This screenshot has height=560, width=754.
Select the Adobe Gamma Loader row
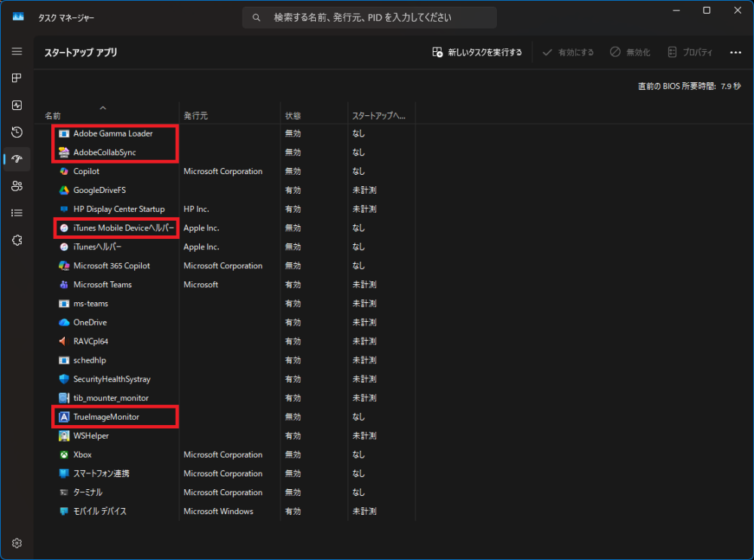coord(112,133)
